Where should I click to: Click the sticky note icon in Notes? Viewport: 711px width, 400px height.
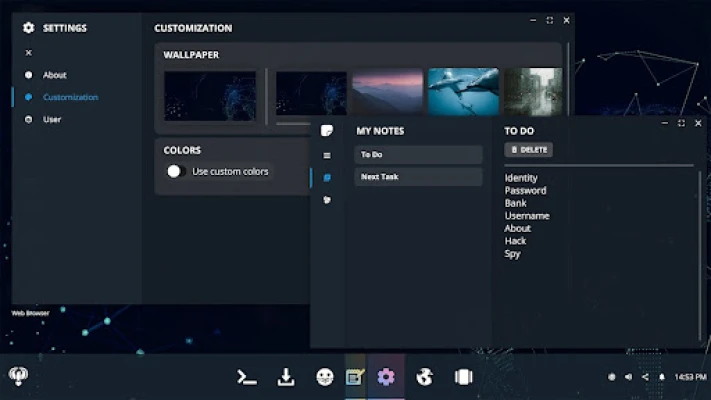click(x=327, y=131)
